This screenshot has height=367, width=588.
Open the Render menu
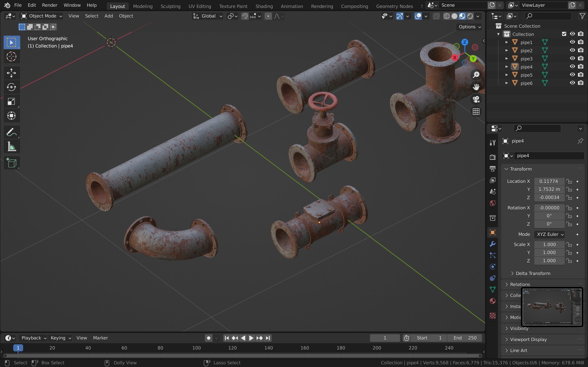pos(50,5)
